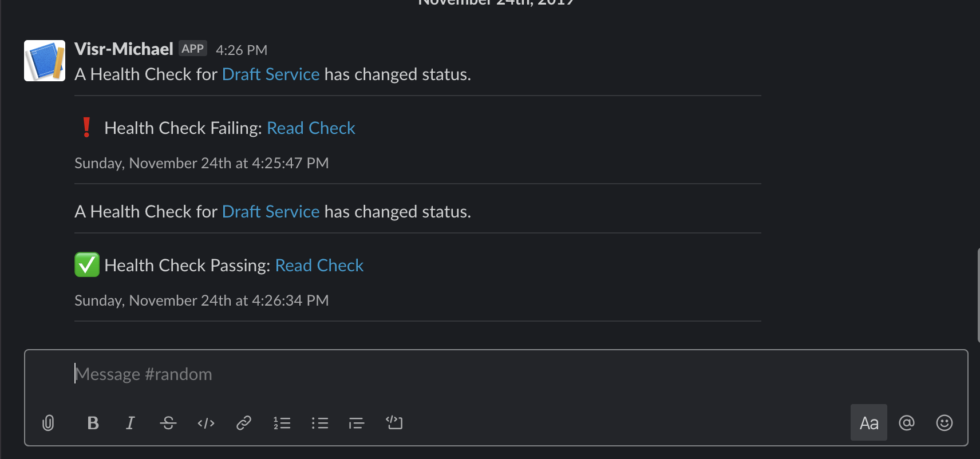Screen dimensions: 980x459
Task: Open the Visr-Michael app avatar
Action: click(45, 61)
